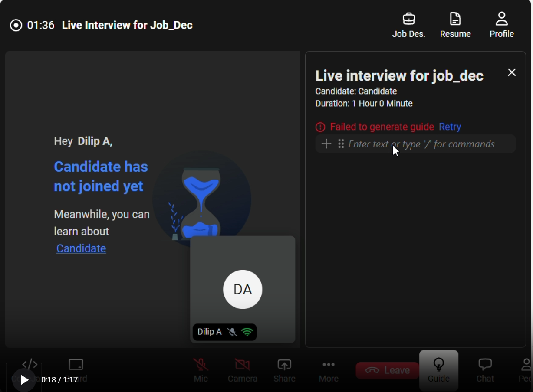Open the candidate Profile

[501, 24]
